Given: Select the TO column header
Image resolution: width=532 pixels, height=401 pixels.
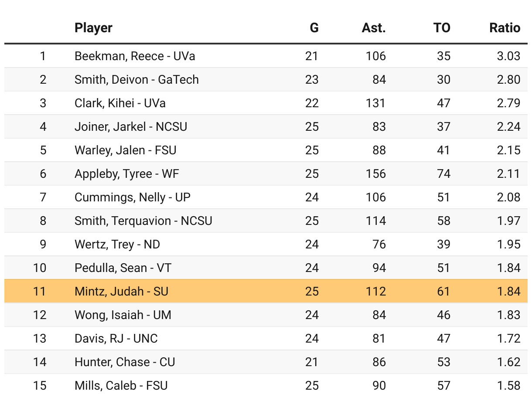Looking at the screenshot, I should (x=441, y=28).
